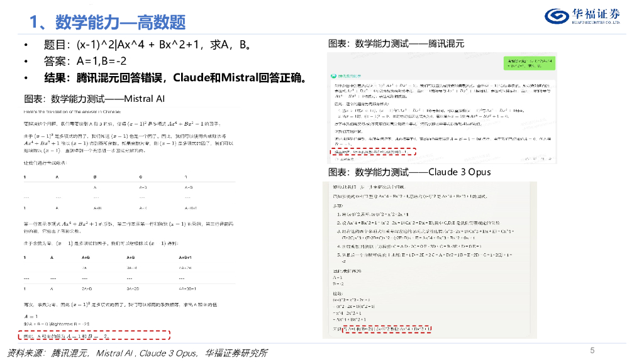The height and width of the screenshot is (362, 644).
Task: Open the Claude 3 Opus screenshot image
Action: click(430, 260)
